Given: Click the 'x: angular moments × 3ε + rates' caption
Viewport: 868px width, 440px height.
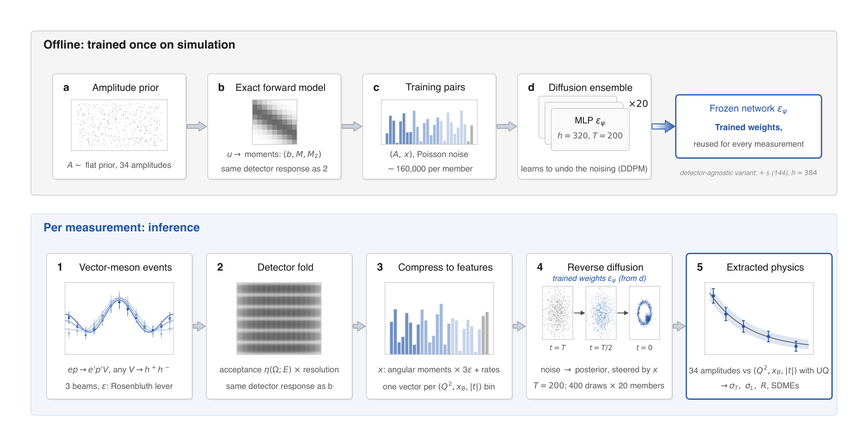Looking at the screenshot, I should pyautogui.click(x=439, y=370).
